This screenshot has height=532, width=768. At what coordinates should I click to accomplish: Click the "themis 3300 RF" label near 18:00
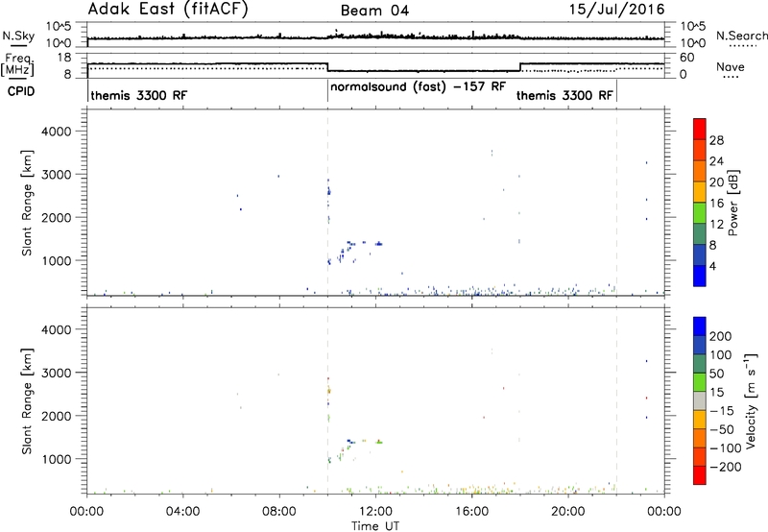pyautogui.click(x=564, y=95)
